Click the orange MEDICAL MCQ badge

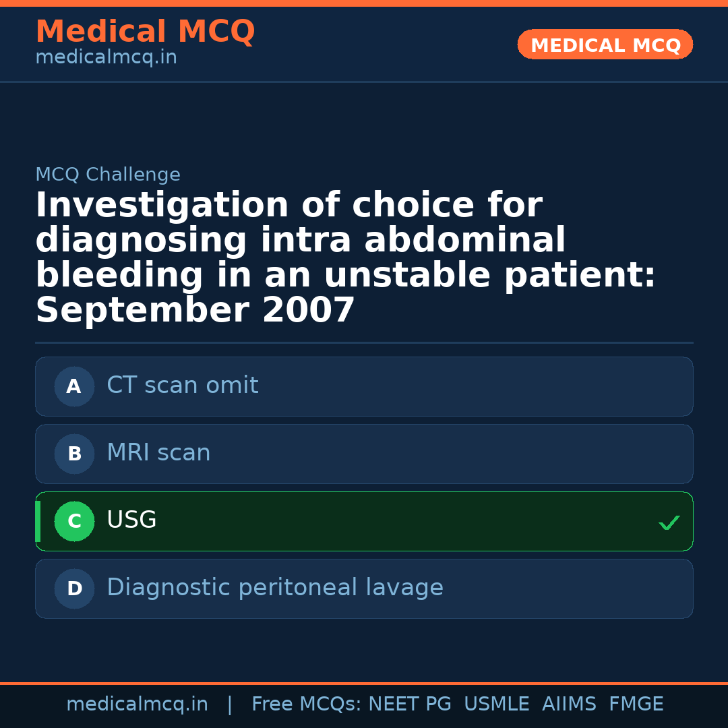click(x=605, y=44)
